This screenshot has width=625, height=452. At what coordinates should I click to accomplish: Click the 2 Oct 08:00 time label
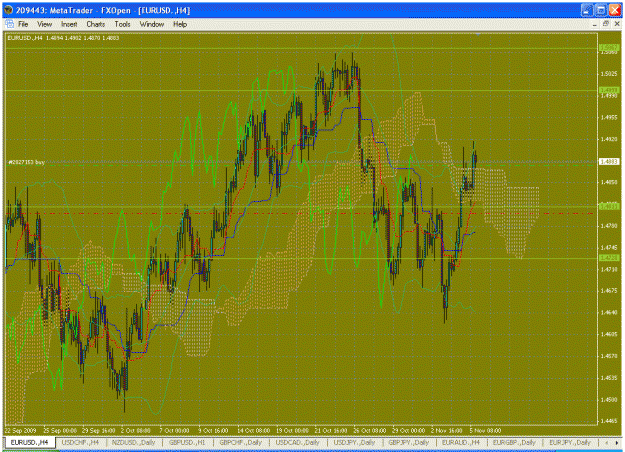136,430
